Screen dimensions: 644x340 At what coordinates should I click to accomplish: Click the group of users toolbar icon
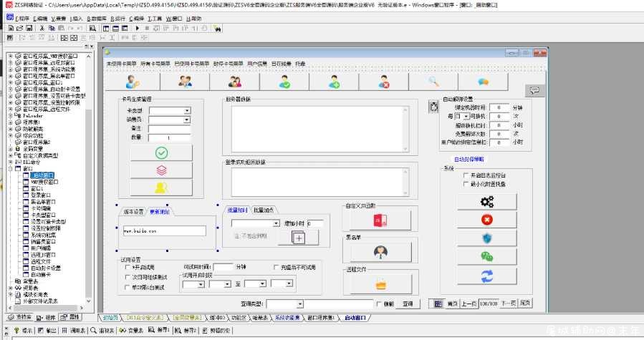(234, 82)
